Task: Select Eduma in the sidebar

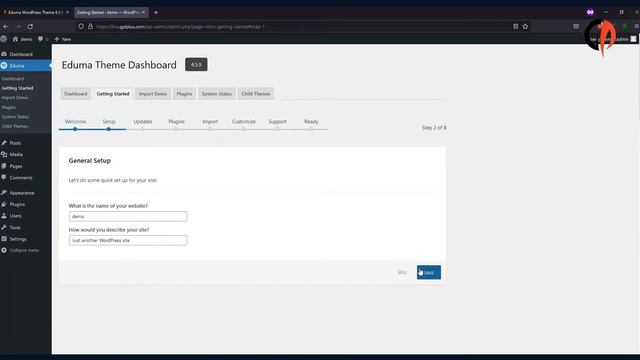Action: (25, 66)
